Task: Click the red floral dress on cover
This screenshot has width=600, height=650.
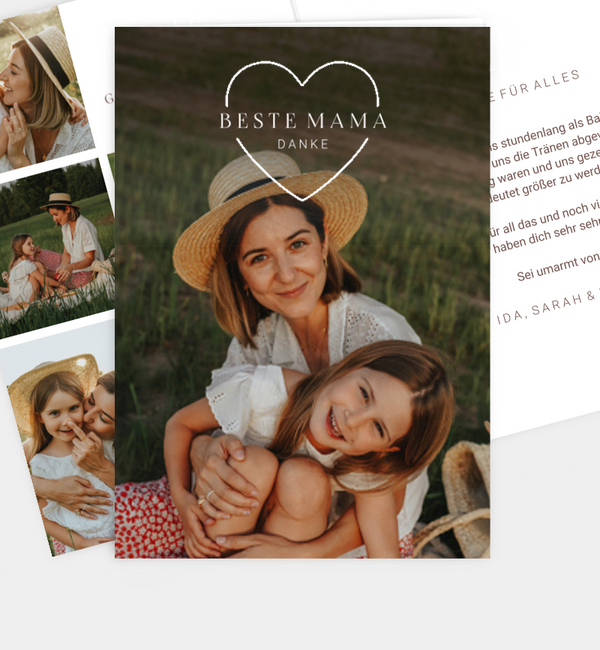Action: (147, 522)
